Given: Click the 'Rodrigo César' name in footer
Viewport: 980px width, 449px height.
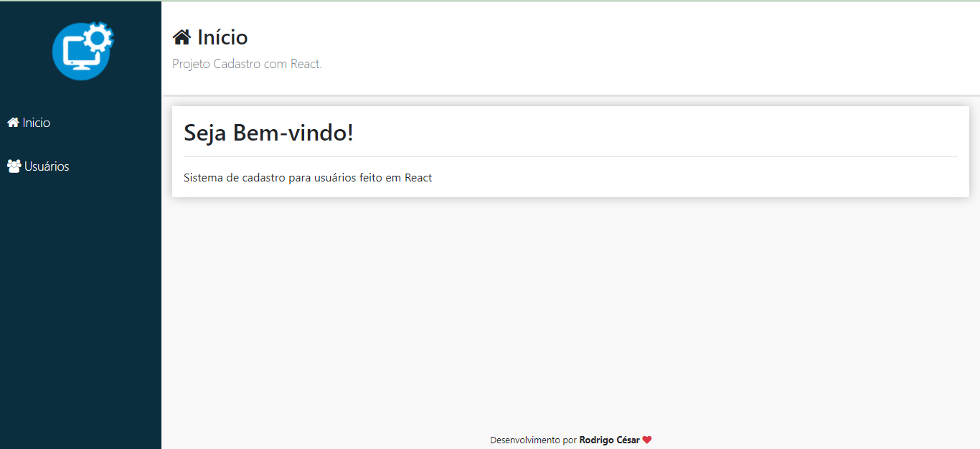Looking at the screenshot, I should pos(609,440).
